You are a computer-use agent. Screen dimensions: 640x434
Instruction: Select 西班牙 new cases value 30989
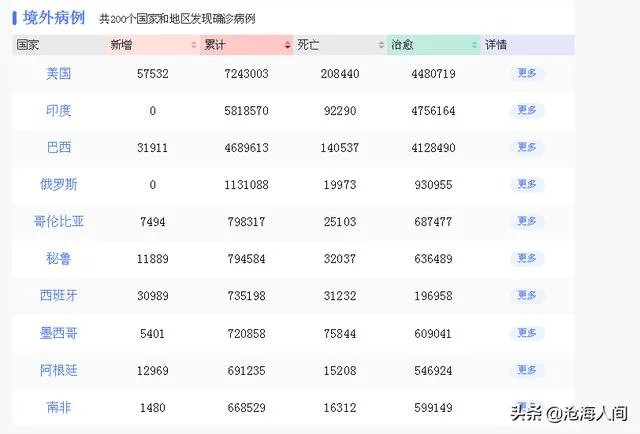(x=153, y=296)
